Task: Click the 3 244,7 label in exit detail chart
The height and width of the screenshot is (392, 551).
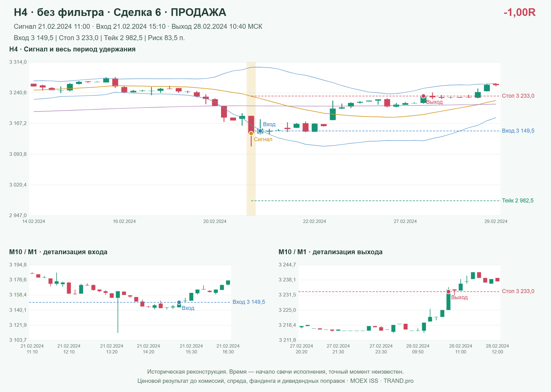Action: click(287, 265)
